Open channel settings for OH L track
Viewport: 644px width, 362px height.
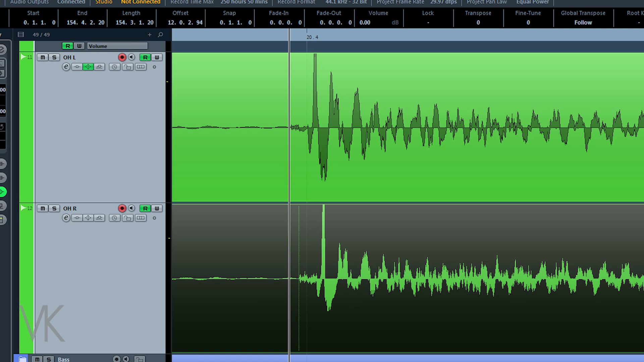click(x=66, y=67)
